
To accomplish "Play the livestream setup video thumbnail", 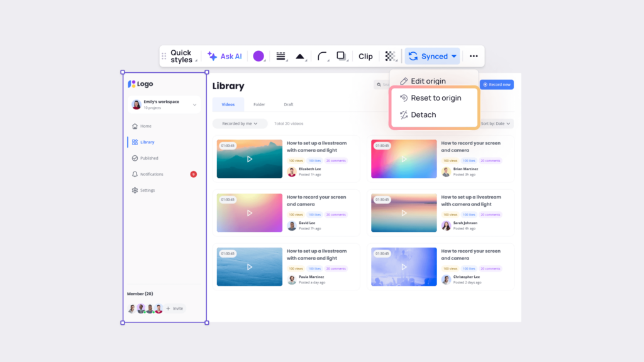I will click(249, 158).
